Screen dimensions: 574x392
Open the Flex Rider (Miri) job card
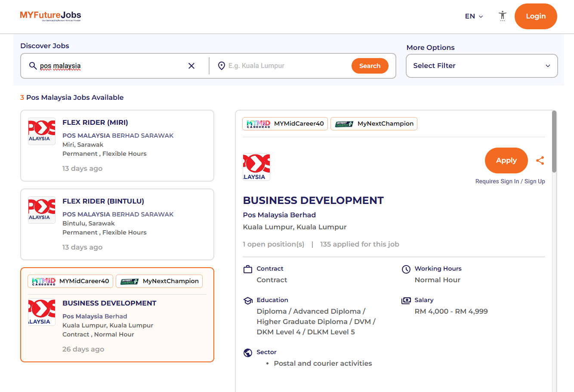pos(117,145)
